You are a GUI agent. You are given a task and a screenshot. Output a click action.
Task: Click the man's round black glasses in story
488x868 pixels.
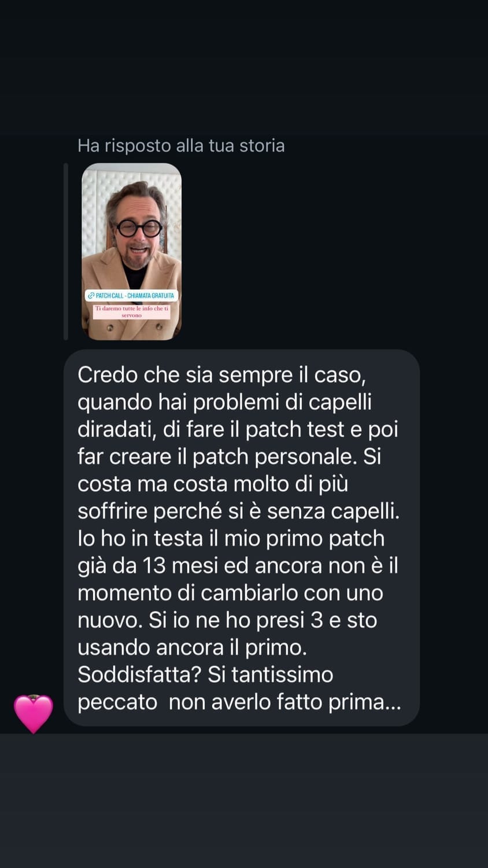tap(139, 228)
